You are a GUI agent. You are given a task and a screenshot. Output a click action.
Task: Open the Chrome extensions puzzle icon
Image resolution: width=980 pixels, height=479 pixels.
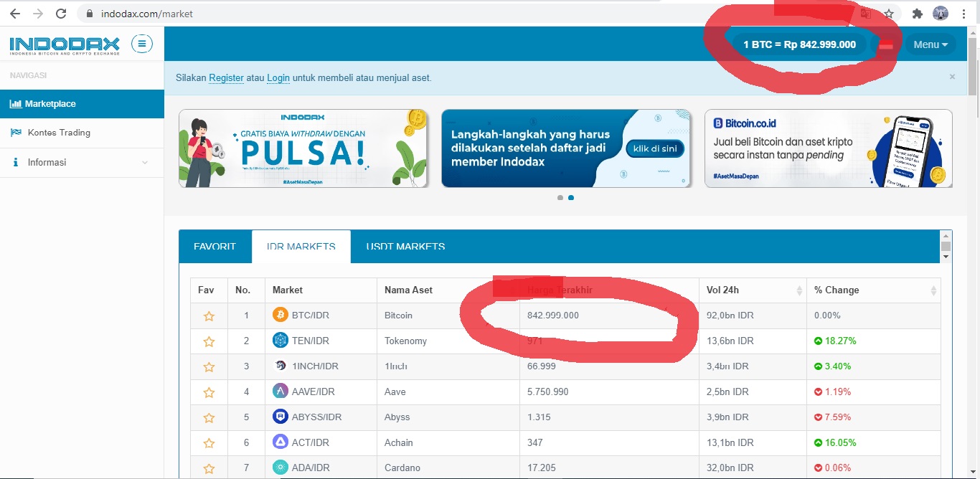[x=917, y=14]
